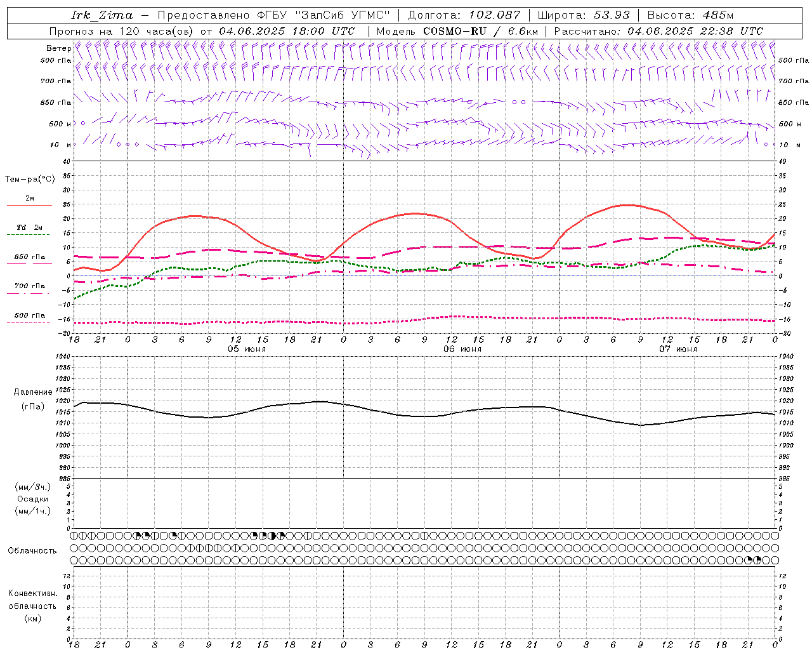Click the Рассчитано: 04.06.2025 22:38 UTC timestamp
This screenshot has width=812, height=650.
pyautogui.click(x=658, y=31)
